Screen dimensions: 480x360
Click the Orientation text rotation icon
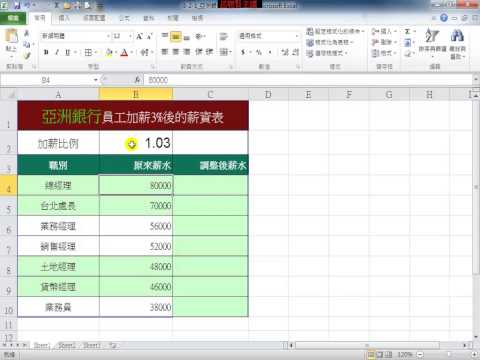pos(199,36)
